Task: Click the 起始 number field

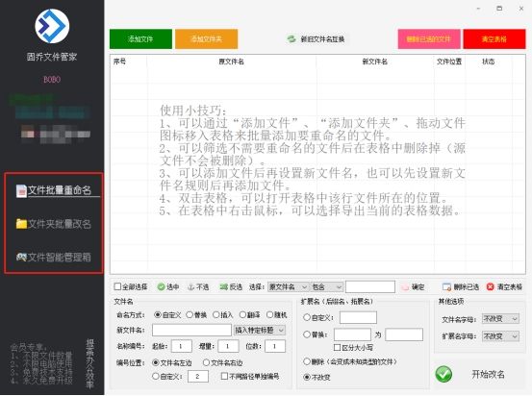Action: pyautogui.click(x=182, y=346)
